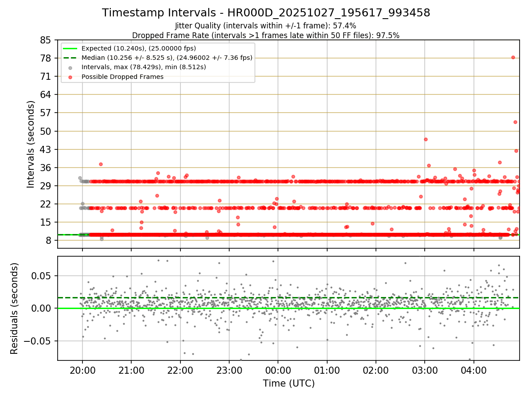Click legend entry "Expected (10.240s), (25.00000 fps)"
Viewport: 532px width, 399px height.
(139, 48)
